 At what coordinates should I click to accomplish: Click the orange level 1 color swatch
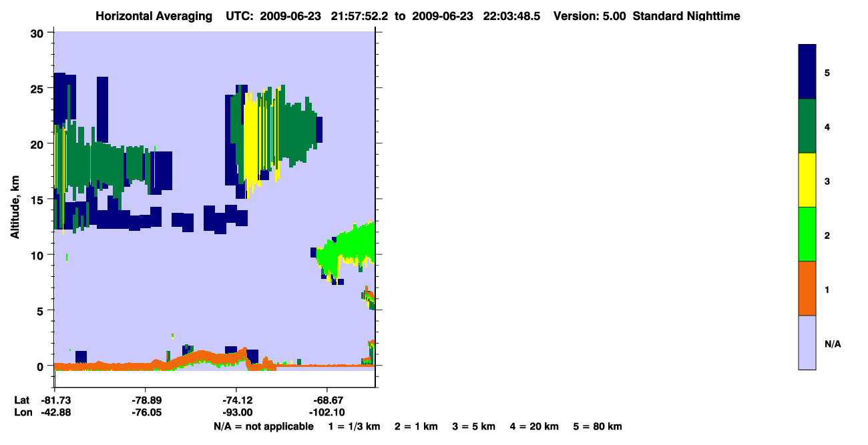click(x=807, y=288)
